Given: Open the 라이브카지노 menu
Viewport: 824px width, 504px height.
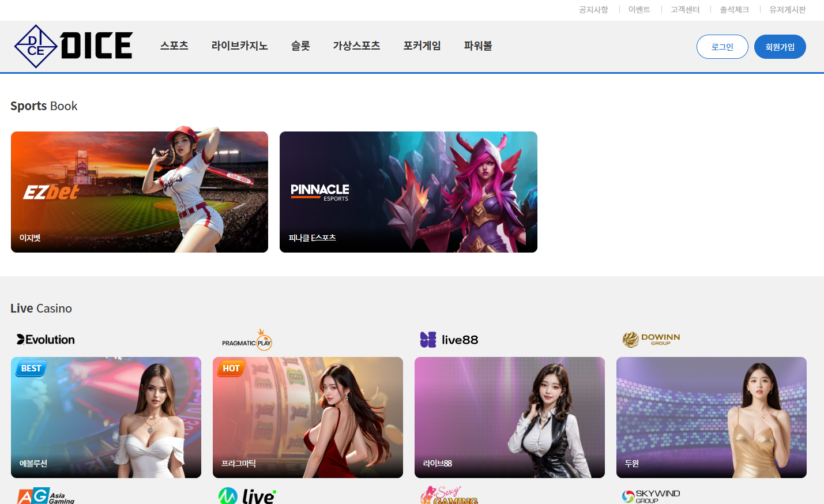Looking at the screenshot, I should pos(240,46).
